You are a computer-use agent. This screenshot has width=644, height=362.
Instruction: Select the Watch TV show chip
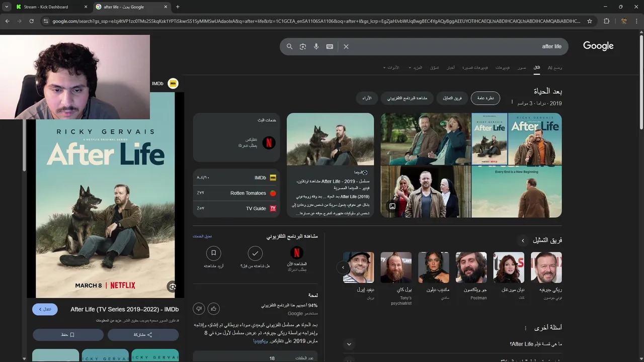407,98
